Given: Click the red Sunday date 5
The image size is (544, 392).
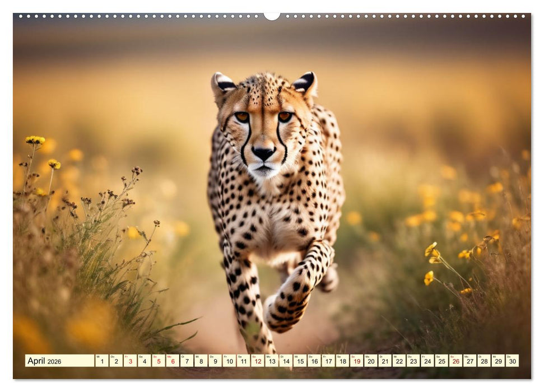Looking at the screenshot, I should 160,361.
